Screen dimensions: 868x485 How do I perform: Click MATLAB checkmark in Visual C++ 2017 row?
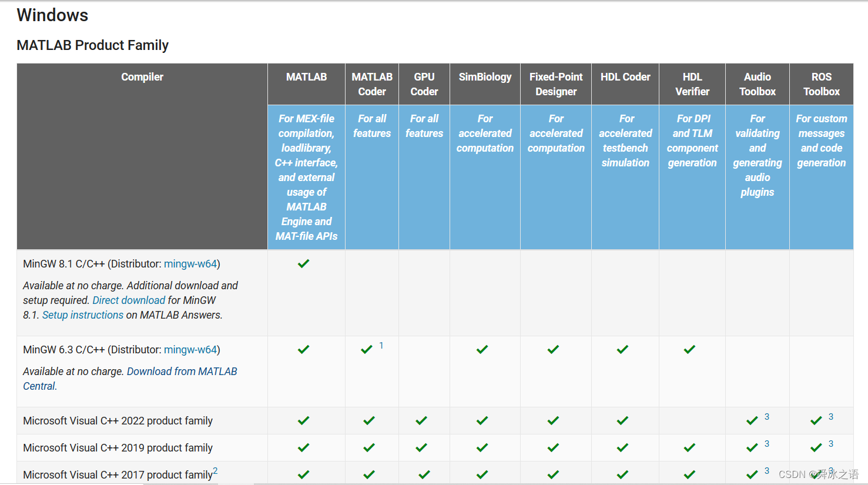303,474
